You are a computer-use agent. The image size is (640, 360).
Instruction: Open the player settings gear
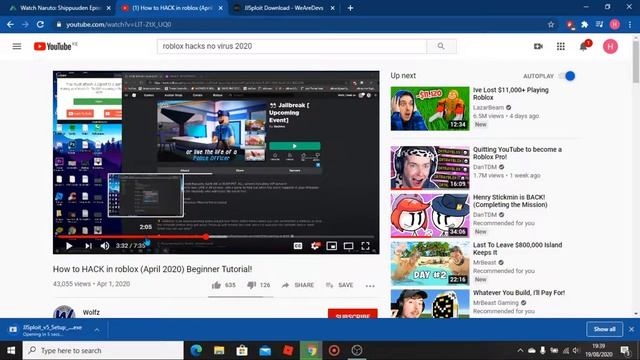(315, 246)
